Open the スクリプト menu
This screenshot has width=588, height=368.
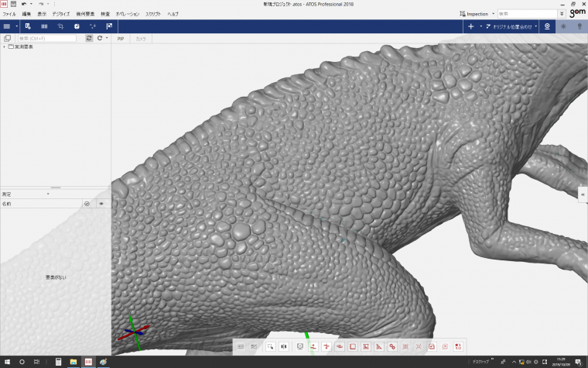coord(153,14)
